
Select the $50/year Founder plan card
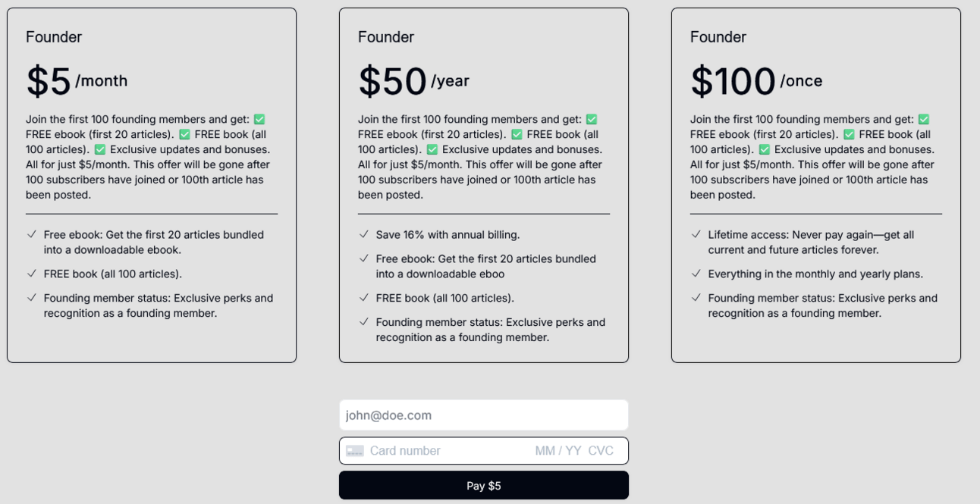tap(484, 185)
